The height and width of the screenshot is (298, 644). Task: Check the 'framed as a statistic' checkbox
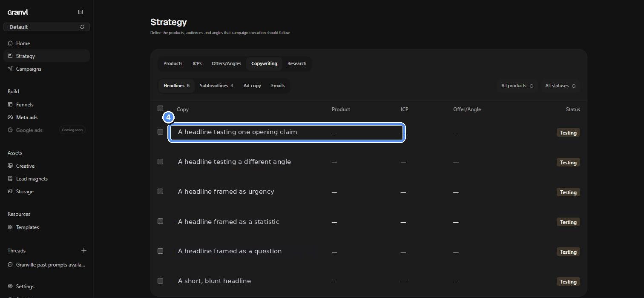[160, 221]
